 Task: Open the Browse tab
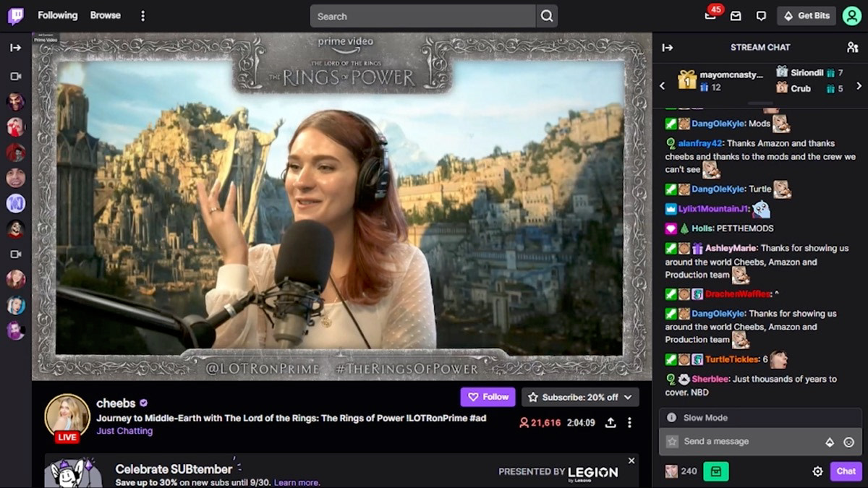click(x=106, y=15)
